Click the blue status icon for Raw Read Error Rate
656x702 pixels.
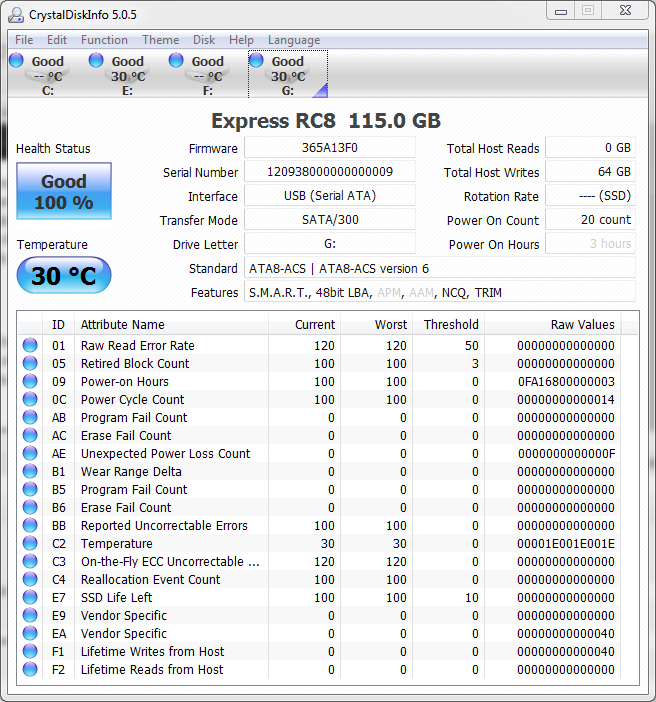point(30,346)
